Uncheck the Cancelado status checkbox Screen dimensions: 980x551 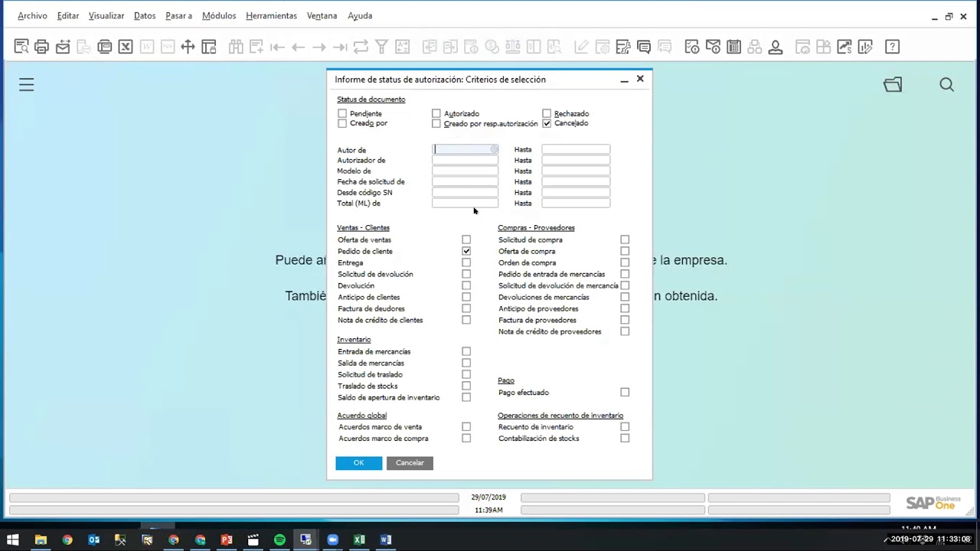pyautogui.click(x=547, y=123)
